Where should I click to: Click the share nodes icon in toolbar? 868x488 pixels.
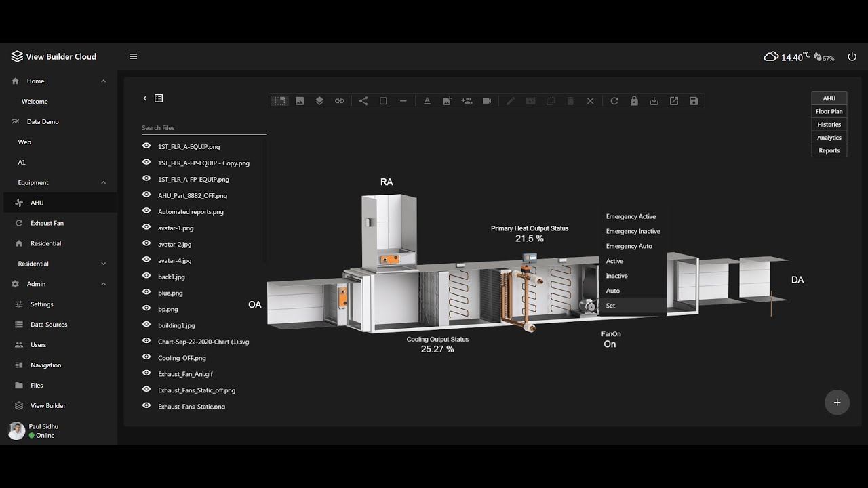coord(363,101)
